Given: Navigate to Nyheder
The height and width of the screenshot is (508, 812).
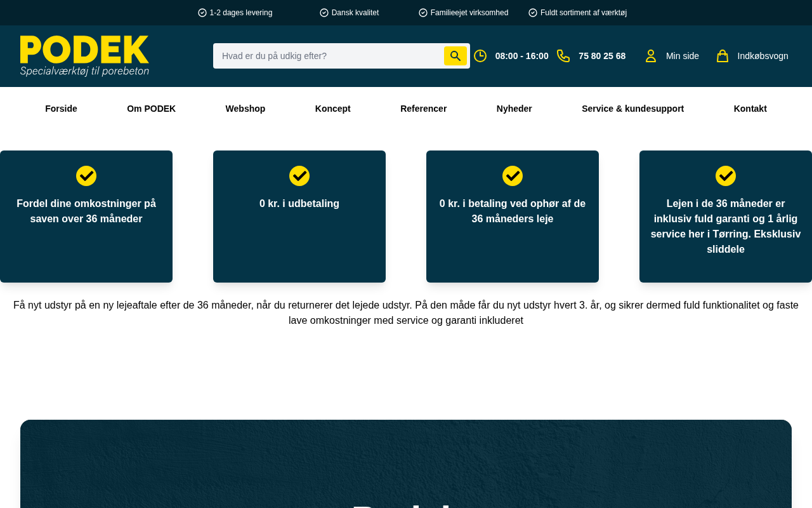Looking at the screenshot, I should pos(514,109).
